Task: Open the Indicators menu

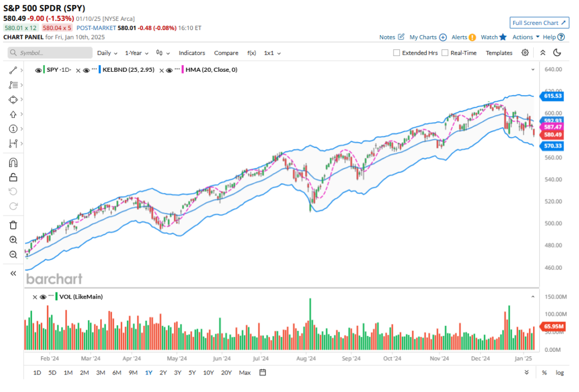Action: click(x=192, y=53)
